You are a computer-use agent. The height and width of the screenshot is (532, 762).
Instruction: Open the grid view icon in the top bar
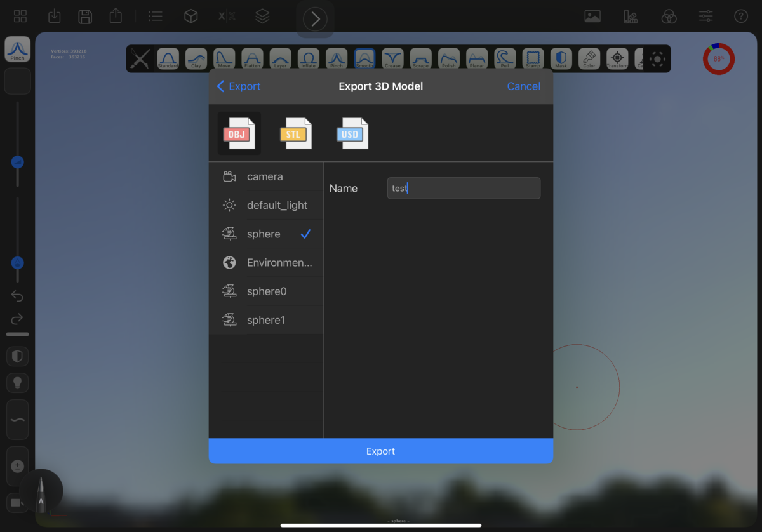click(x=20, y=17)
